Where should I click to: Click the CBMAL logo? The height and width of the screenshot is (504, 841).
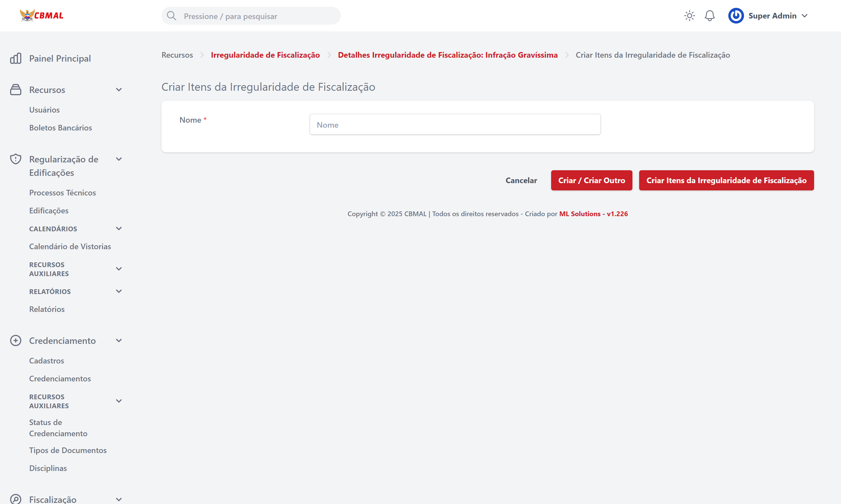[x=41, y=16]
